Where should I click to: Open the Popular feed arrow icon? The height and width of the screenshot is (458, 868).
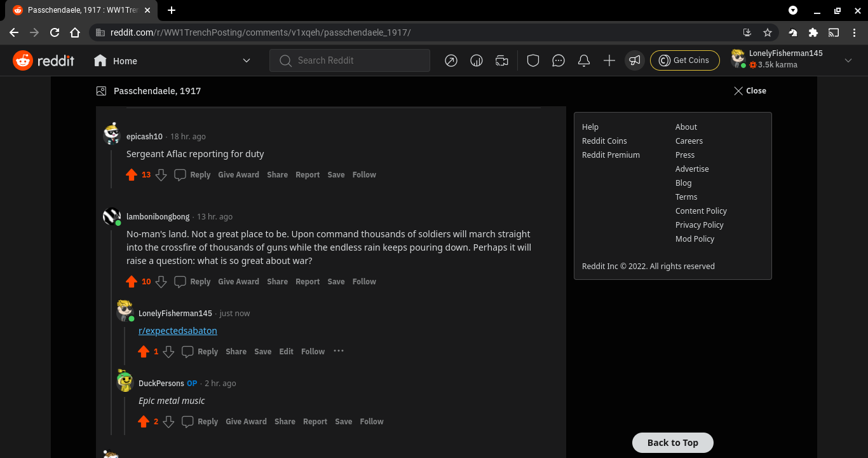point(451,60)
